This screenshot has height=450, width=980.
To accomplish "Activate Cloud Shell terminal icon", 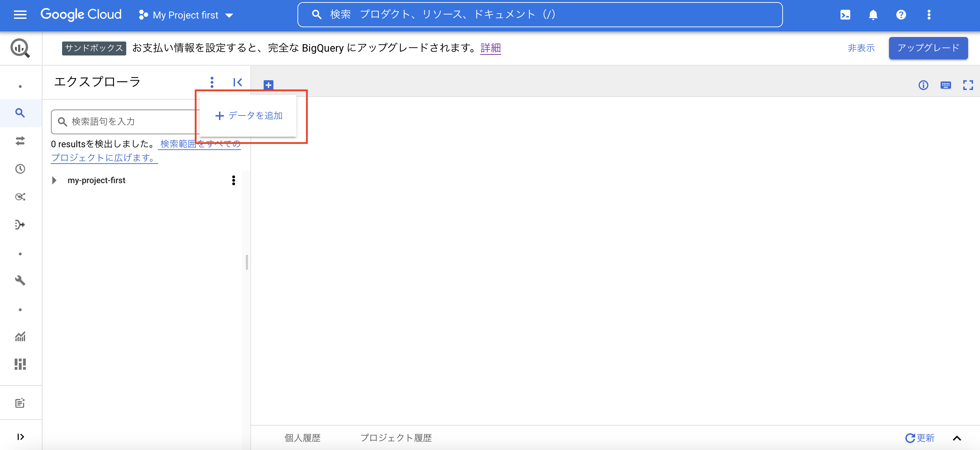I will click(845, 15).
